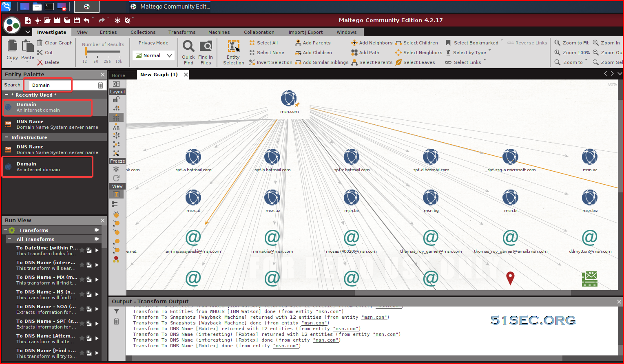
Task: Click the Maltego application logo button
Action: 12,25
